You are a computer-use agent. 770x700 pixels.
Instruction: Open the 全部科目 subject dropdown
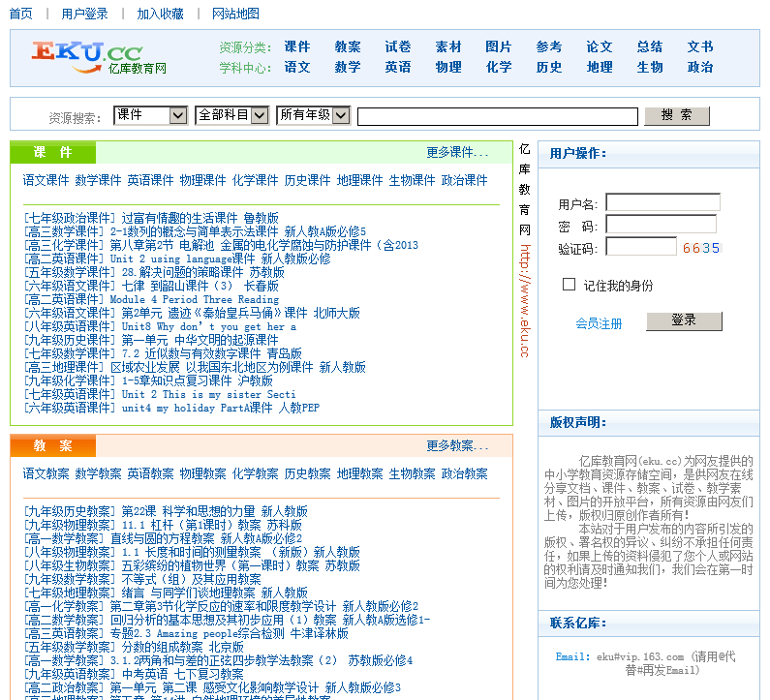tap(231, 116)
